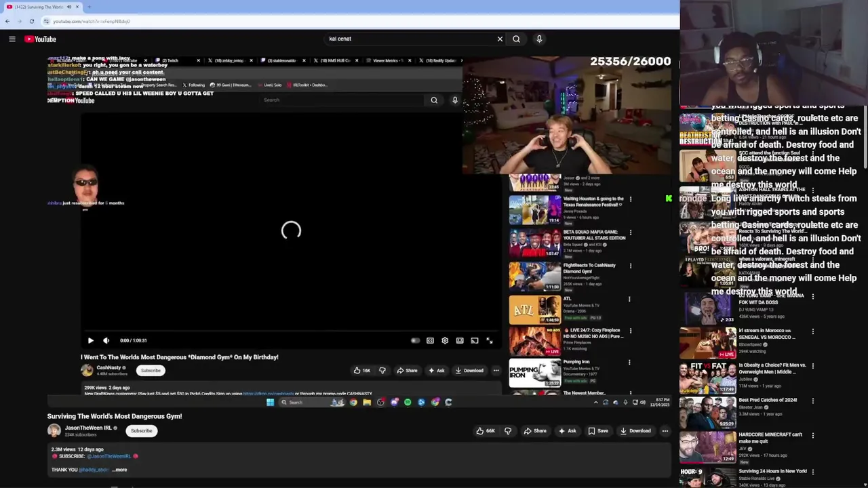Share the JasonTheWeen video
The width and height of the screenshot is (868, 488).
coord(534,431)
